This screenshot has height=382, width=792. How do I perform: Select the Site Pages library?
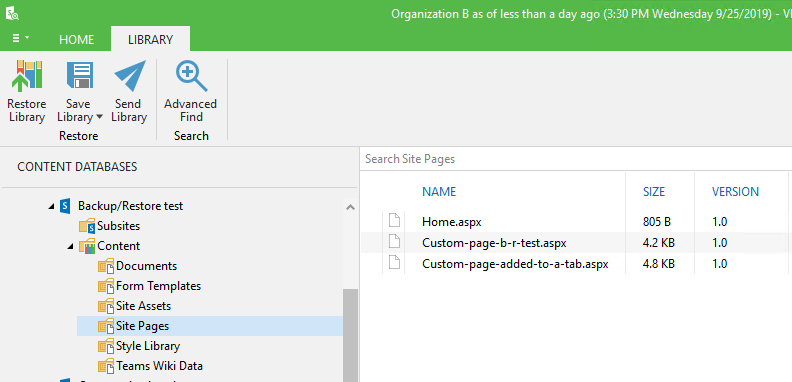pos(142,326)
